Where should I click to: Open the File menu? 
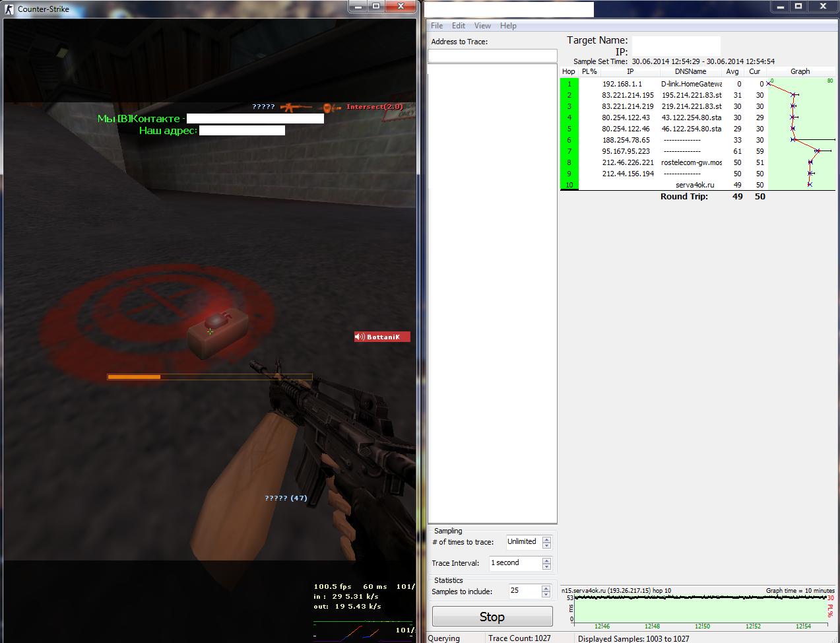click(x=437, y=26)
